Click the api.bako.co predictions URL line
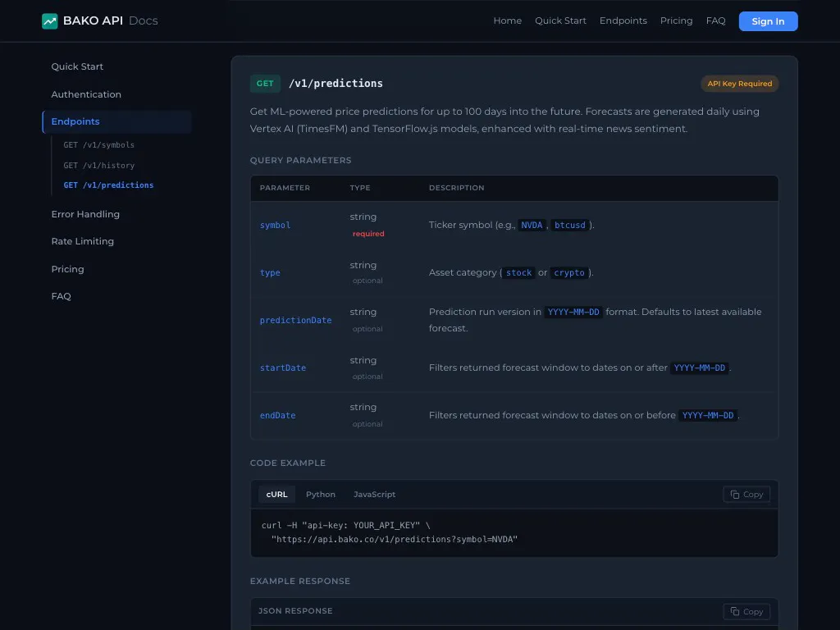The height and width of the screenshot is (630, 840). pyautogui.click(x=395, y=540)
